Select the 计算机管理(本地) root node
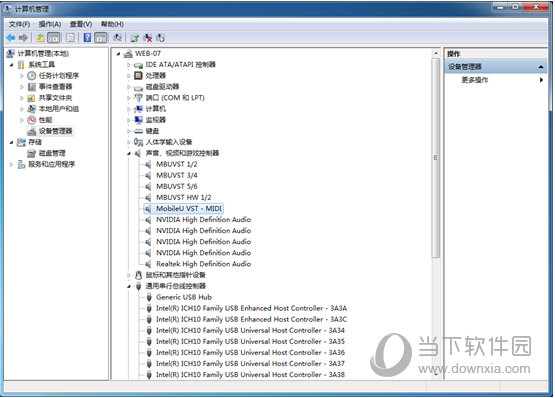Viewport: 555px width, 398px height. [x=43, y=53]
